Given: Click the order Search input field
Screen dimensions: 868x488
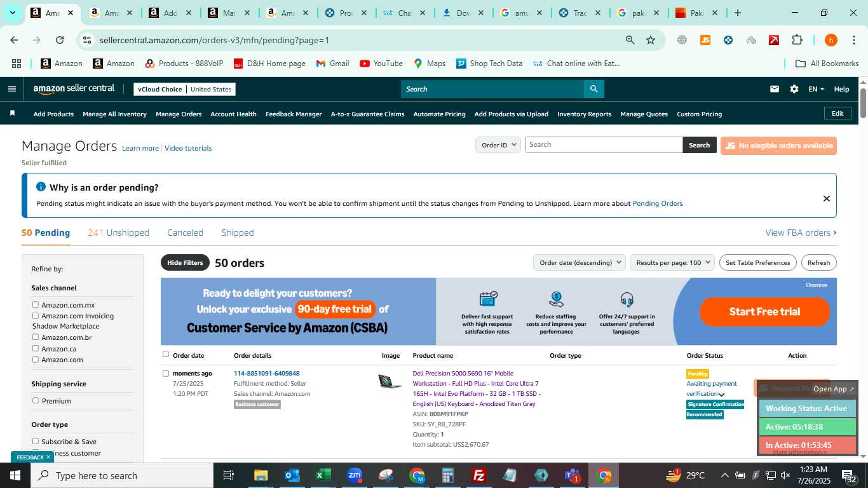Looking at the screenshot, I should [x=604, y=144].
